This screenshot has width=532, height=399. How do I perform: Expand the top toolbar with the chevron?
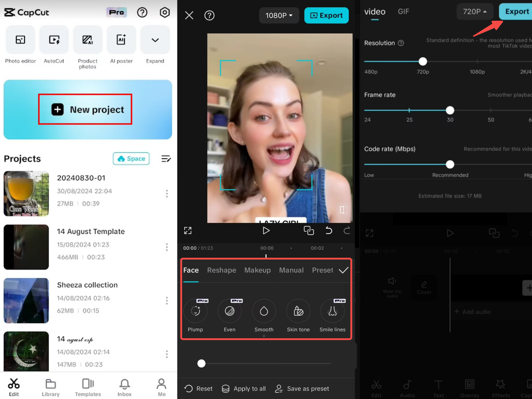[155, 40]
